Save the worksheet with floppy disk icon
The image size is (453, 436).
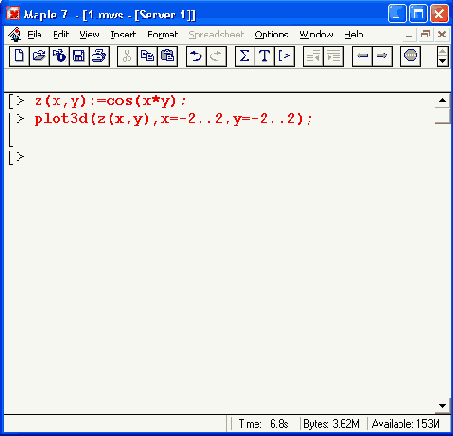79,56
